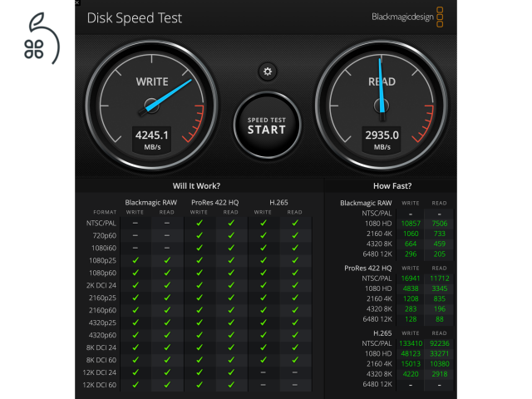Click the 4320p25 format row label
Image resolution: width=532 pixels, height=399 pixels.
[x=102, y=323]
